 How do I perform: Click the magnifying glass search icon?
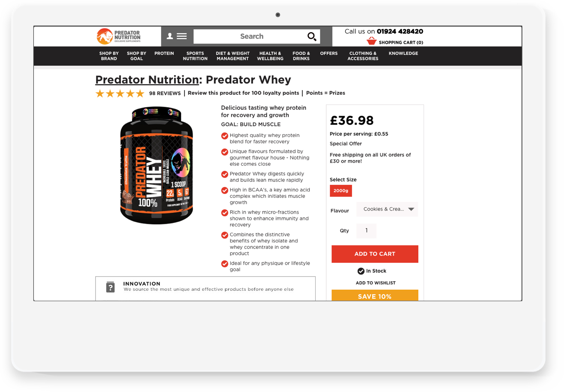click(x=312, y=36)
